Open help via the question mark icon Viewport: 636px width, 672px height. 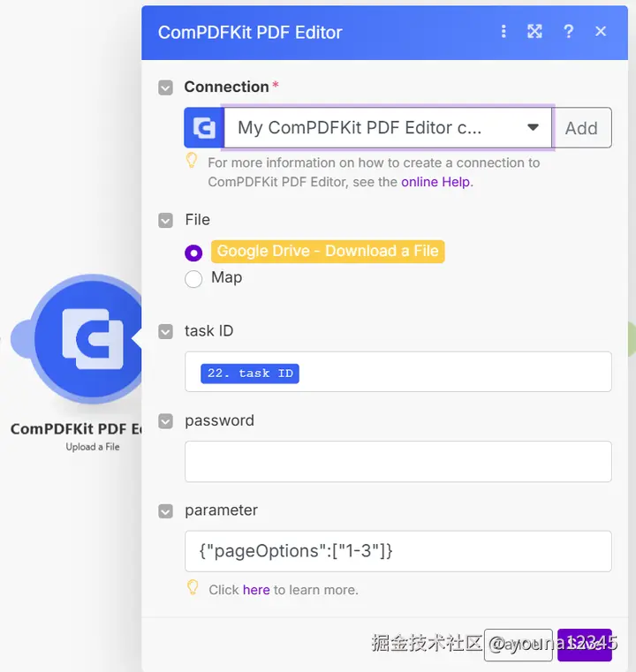click(568, 31)
